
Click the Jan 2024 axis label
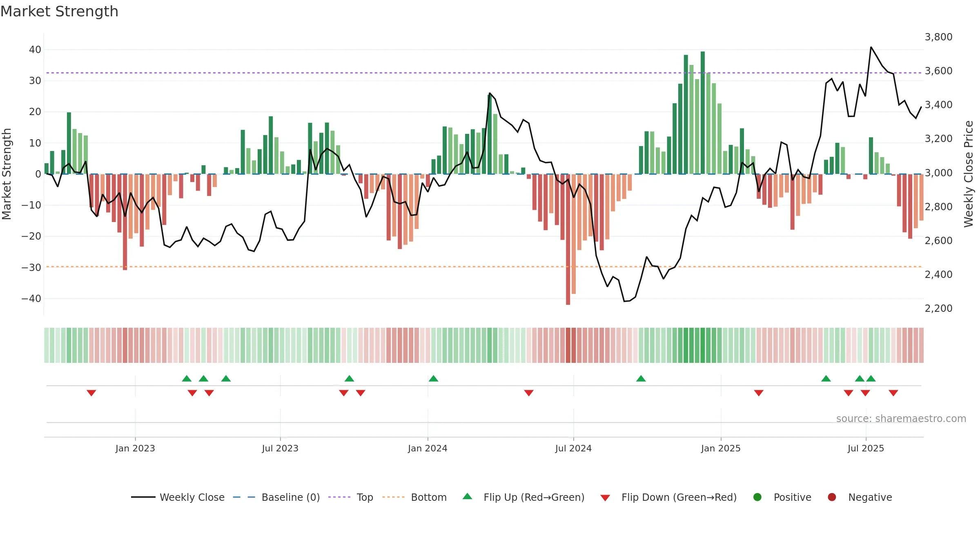pyautogui.click(x=428, y=448)
